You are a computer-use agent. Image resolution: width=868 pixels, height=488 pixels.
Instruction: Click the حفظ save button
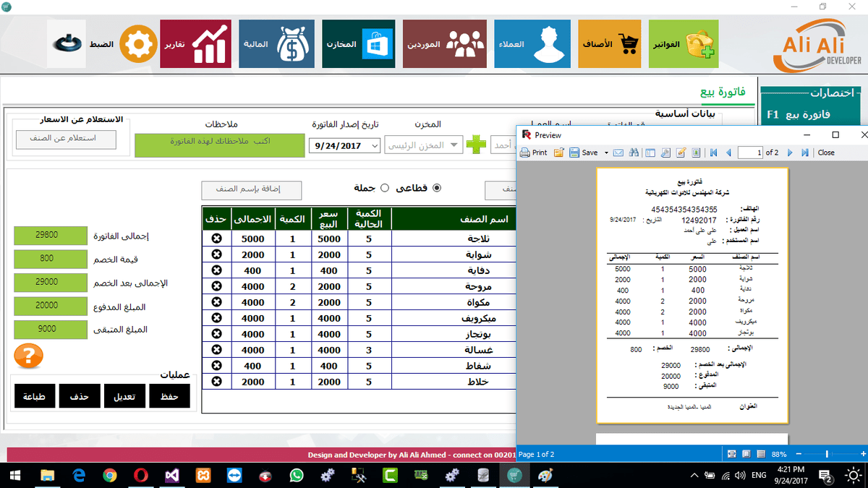[x=169, y=396]
